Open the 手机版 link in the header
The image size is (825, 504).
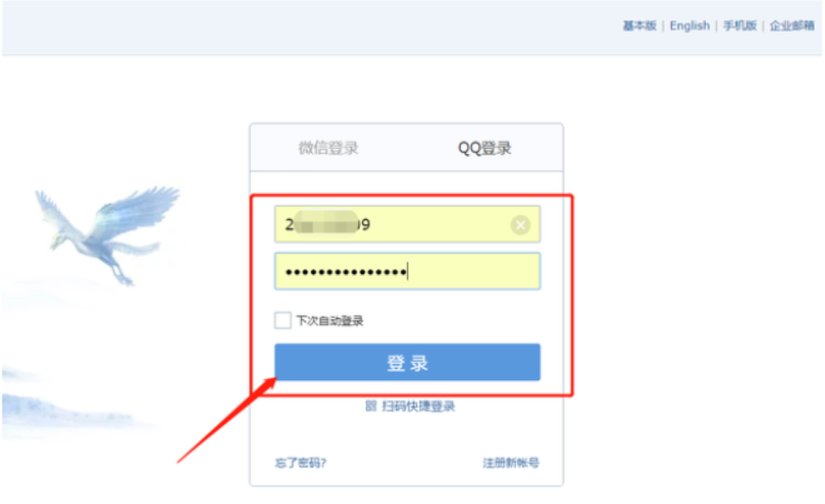click(x=739, y=25)
